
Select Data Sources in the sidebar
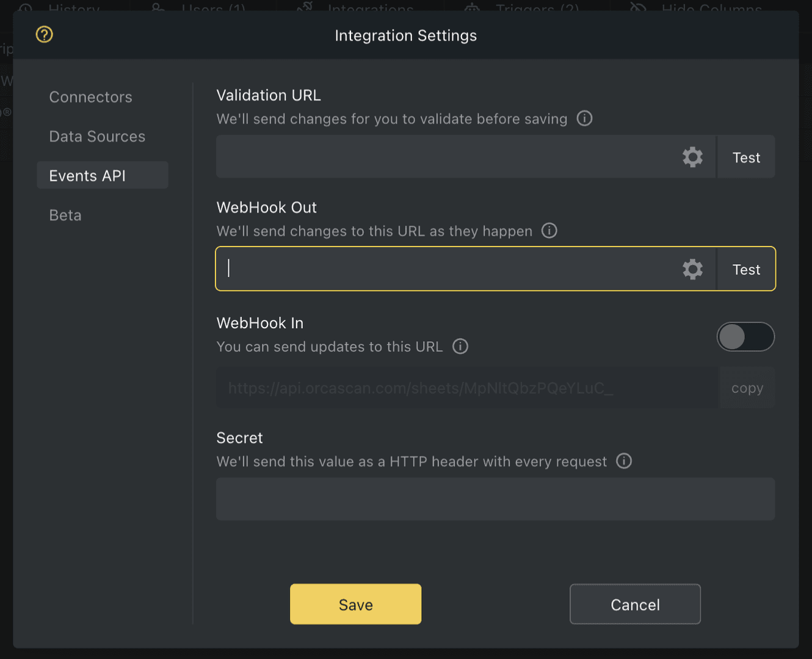(97, 136)
